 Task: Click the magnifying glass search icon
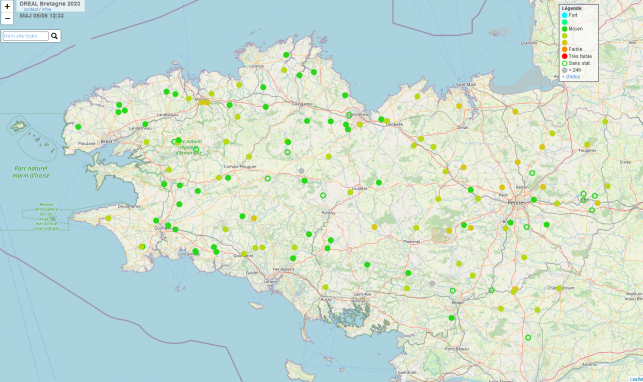[x=54, y=36]
